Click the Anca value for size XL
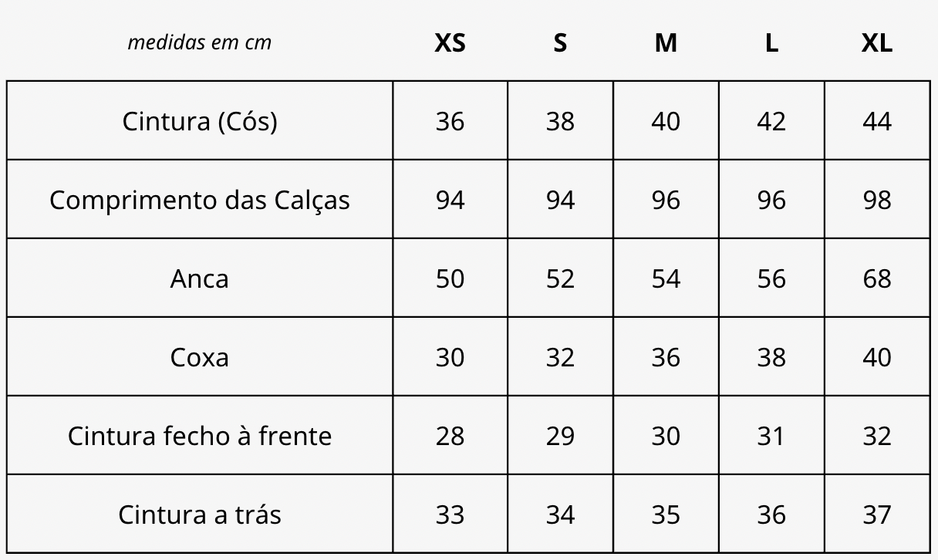Screen dimensions: 938x560 [876, 278]
